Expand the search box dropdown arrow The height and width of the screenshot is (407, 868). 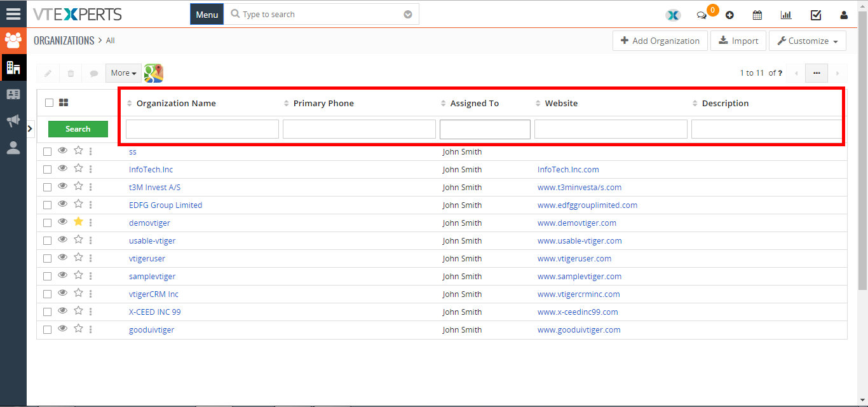coord(408,15)
